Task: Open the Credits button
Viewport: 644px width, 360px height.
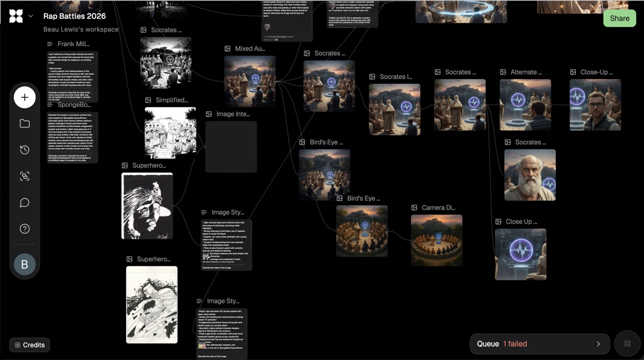Action: click(x=30, y=345)
